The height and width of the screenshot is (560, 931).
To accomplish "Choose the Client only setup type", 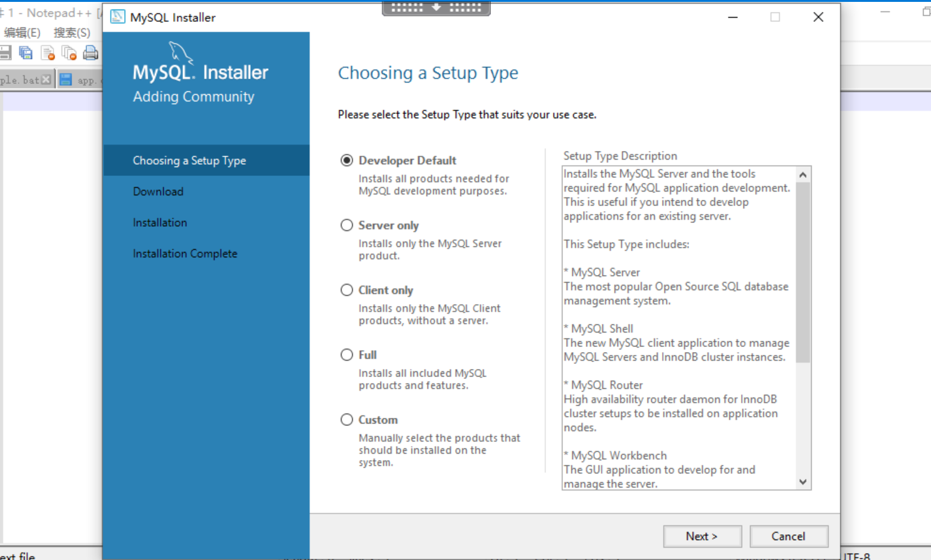I will pyautogui.click(x=347, y=290).
